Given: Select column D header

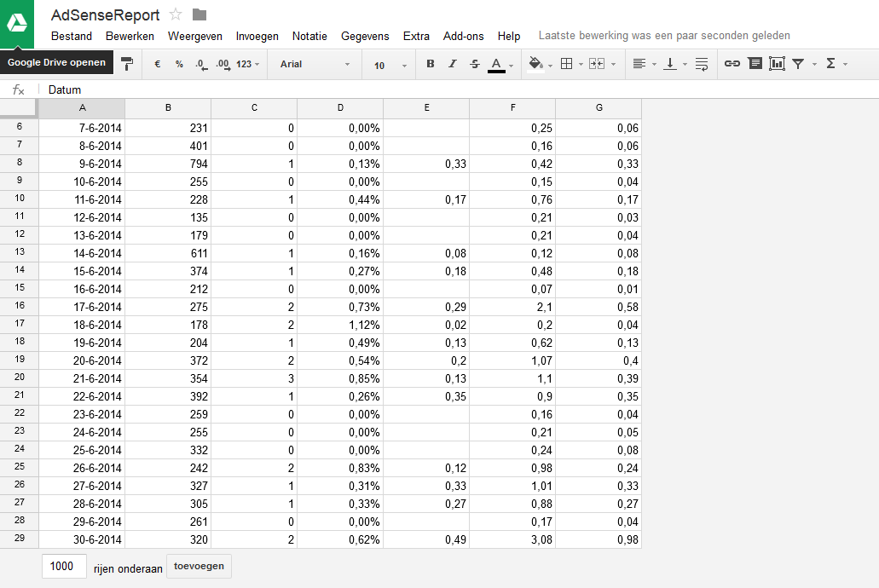Looking at the screenshot, I should pos(340,107).
